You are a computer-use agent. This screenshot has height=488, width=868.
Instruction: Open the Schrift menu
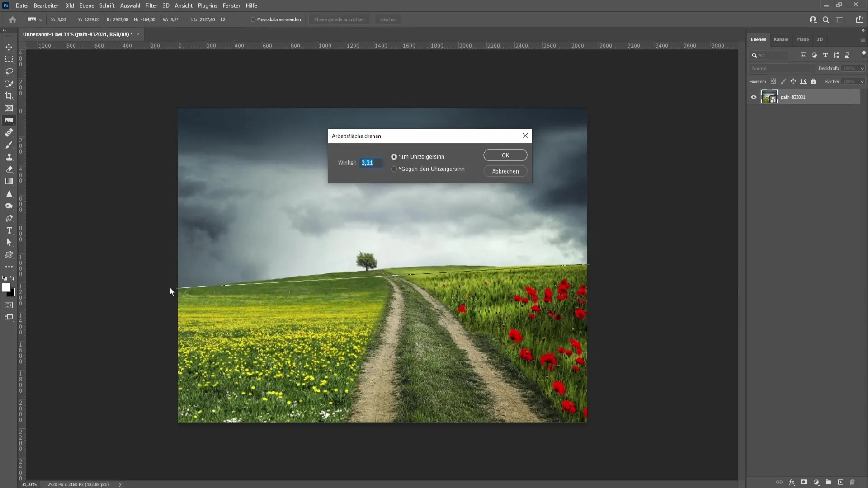106,5
